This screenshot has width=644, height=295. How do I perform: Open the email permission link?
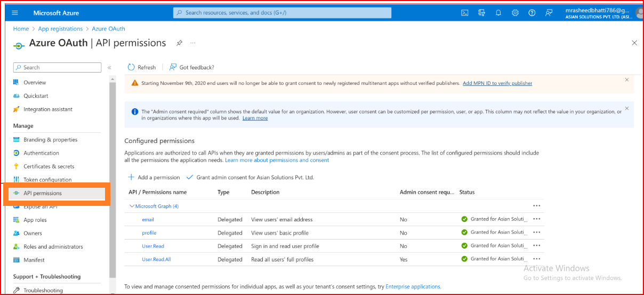pos(148,219)
